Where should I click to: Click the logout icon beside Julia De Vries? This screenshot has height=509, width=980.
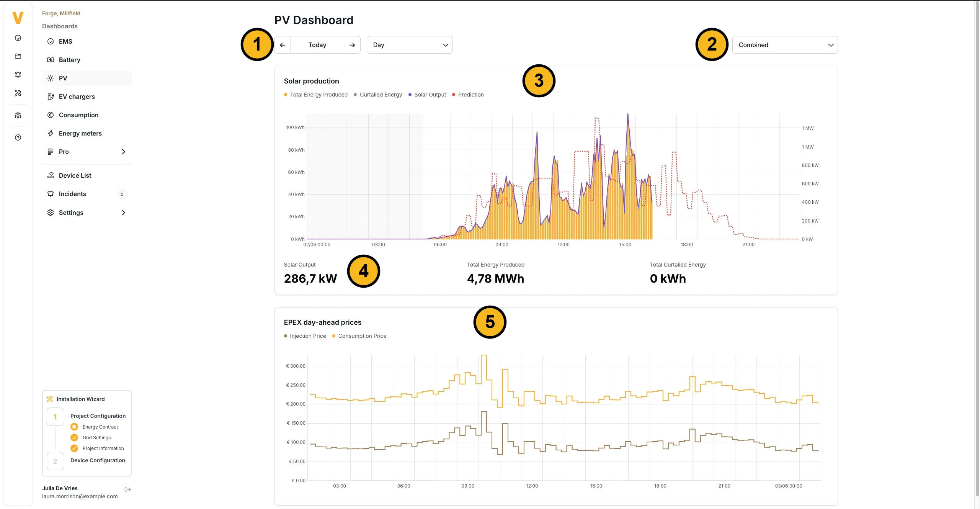[x=128, y=489]
